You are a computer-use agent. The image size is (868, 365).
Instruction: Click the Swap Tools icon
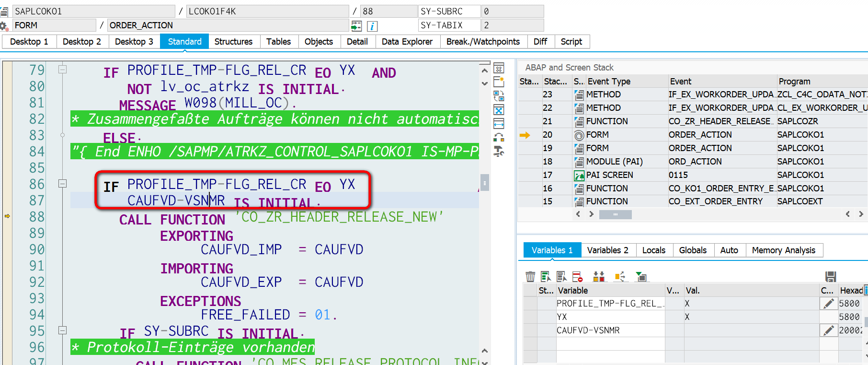point(499,138)
